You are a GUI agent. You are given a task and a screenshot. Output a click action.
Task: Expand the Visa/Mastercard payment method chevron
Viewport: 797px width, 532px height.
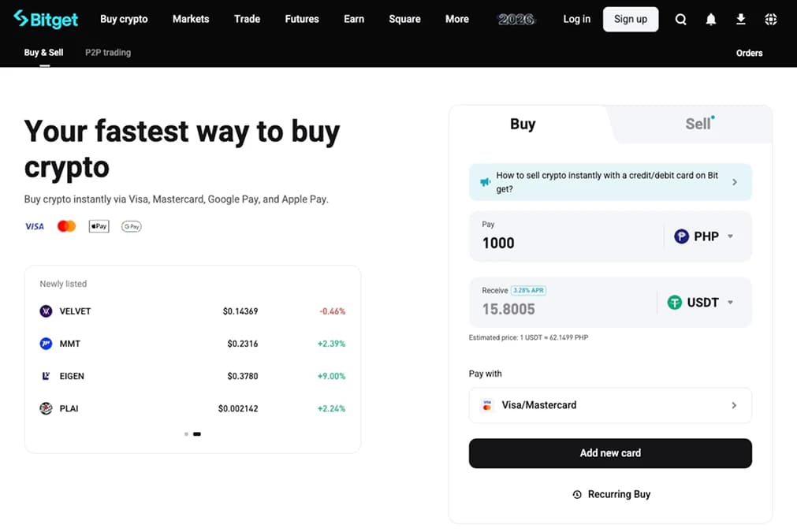point(734,405)
